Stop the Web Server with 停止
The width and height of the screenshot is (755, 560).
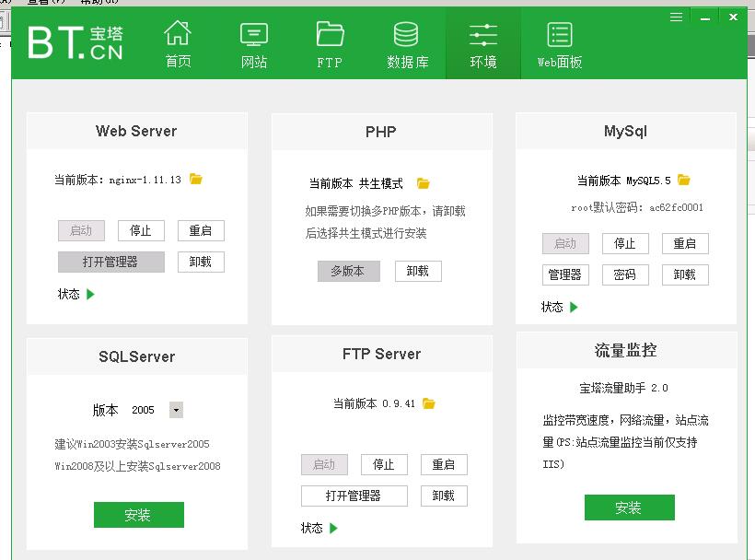click(141, 230)
